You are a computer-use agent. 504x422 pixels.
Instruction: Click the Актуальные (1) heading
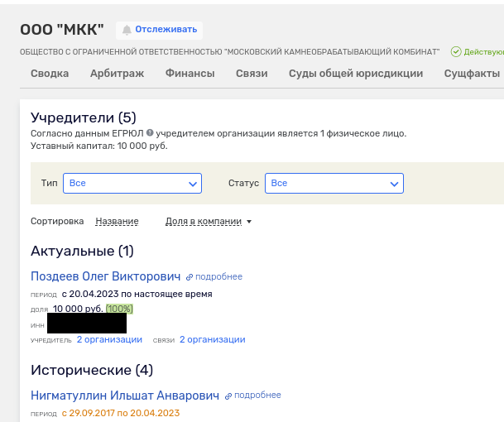tap(82, 251)
